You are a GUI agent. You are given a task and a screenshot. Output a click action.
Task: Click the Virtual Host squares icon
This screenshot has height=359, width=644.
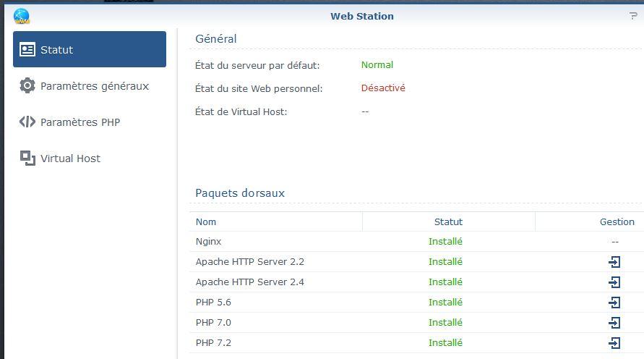27,158
